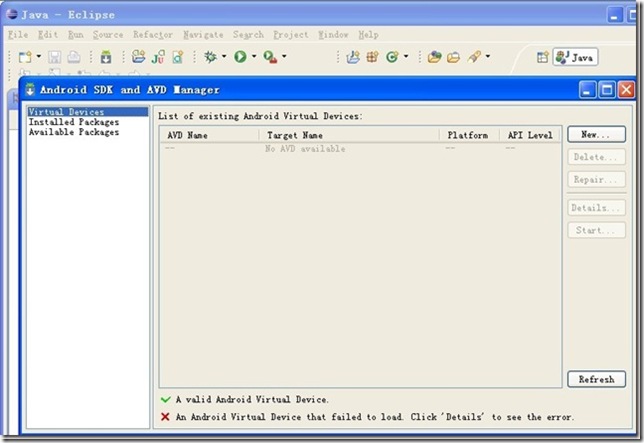Click the New Android XML file icon
The width and height of the screenshot is (644, 443).
click(178, 57)
